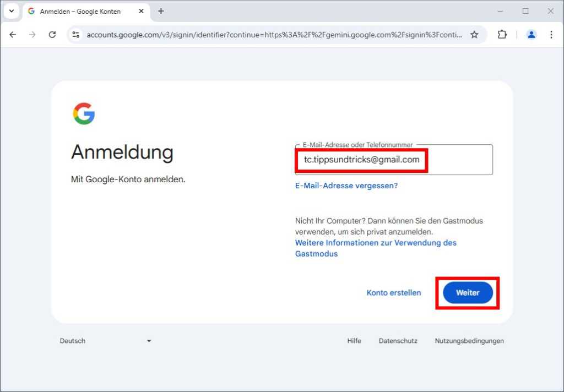Click the Google logo on the sign-in card
This screenshot has height=392, width=564.
pos(84,113)
